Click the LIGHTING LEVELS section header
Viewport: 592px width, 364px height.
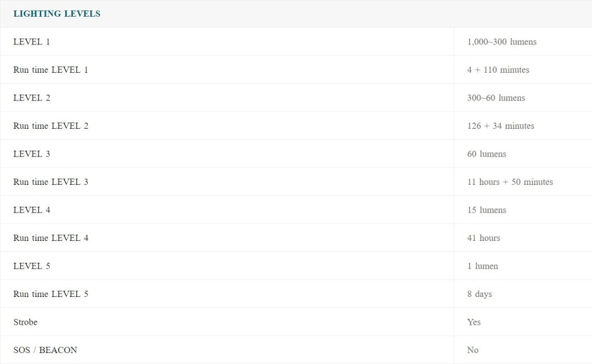point(57,14)
